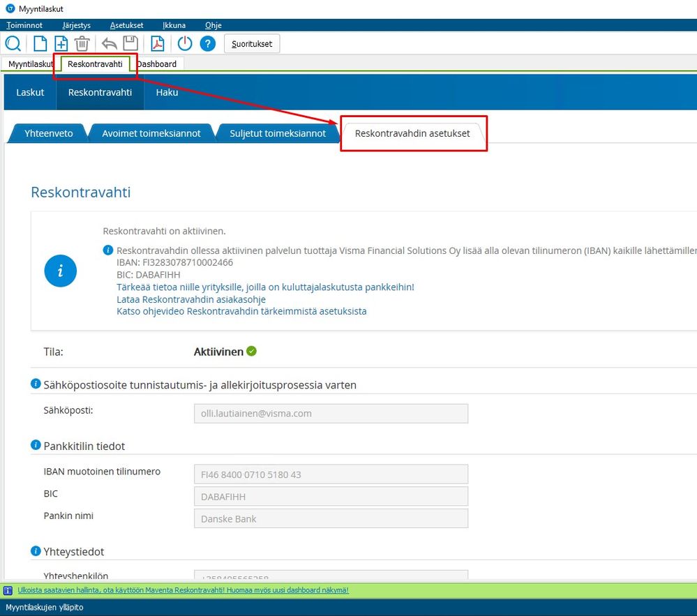Open the Ohje menu

tap(213, 25)
